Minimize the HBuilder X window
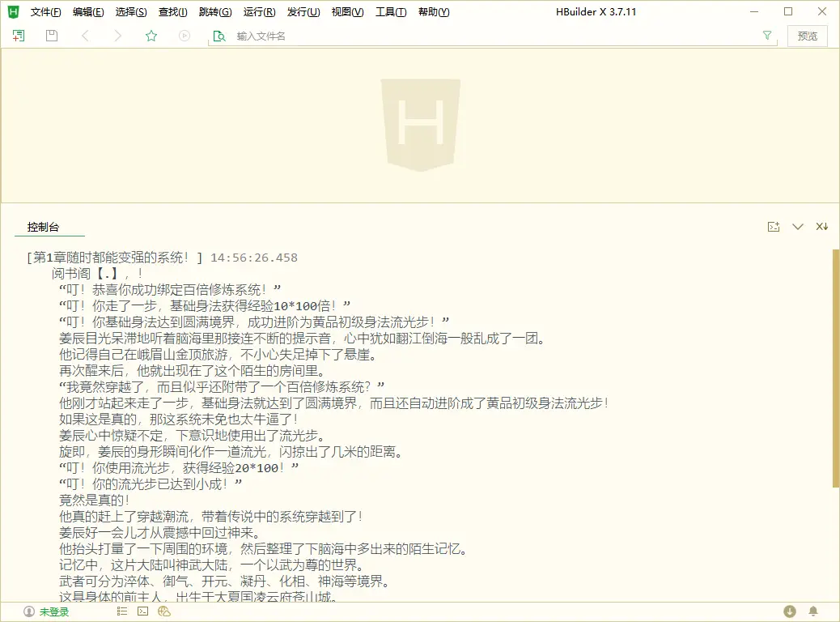 (754, 11)
